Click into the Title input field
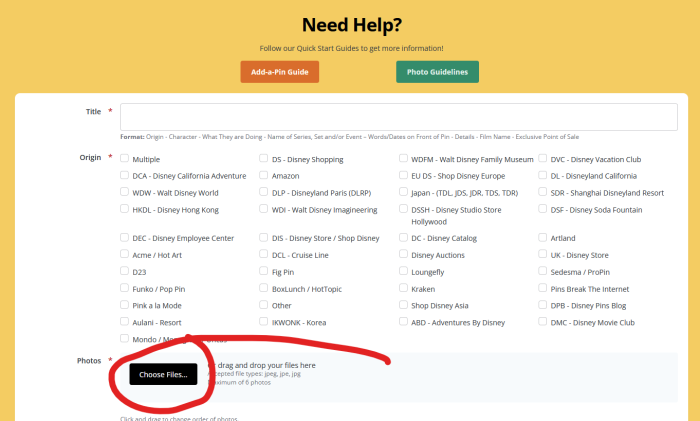 [398, 117]
